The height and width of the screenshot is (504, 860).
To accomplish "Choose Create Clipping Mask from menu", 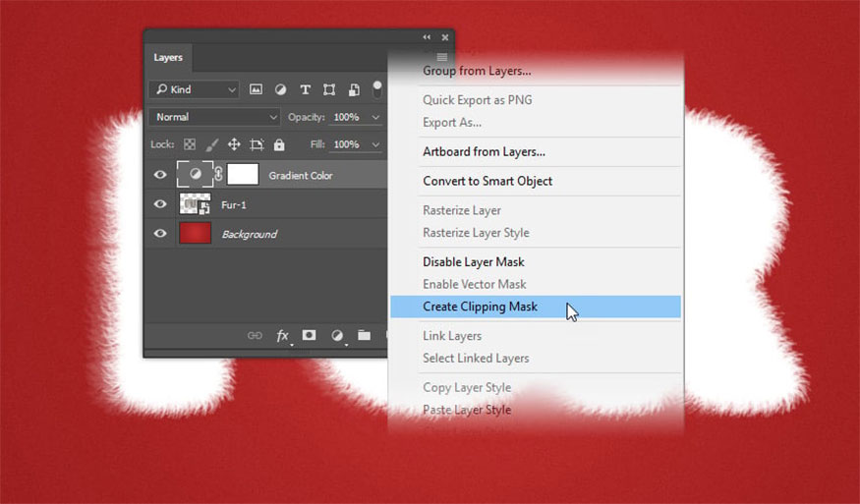I will (x=480, y=307).
